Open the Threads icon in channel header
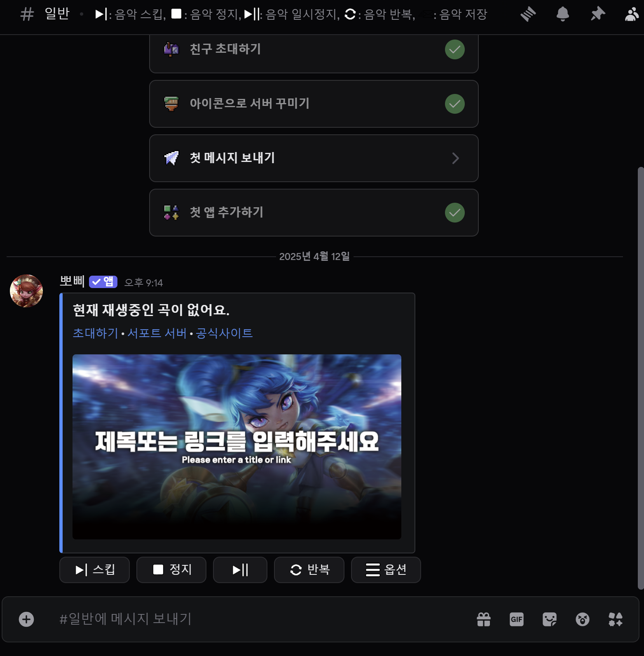This screenshot has height=656, width=644. pos(528,14)
